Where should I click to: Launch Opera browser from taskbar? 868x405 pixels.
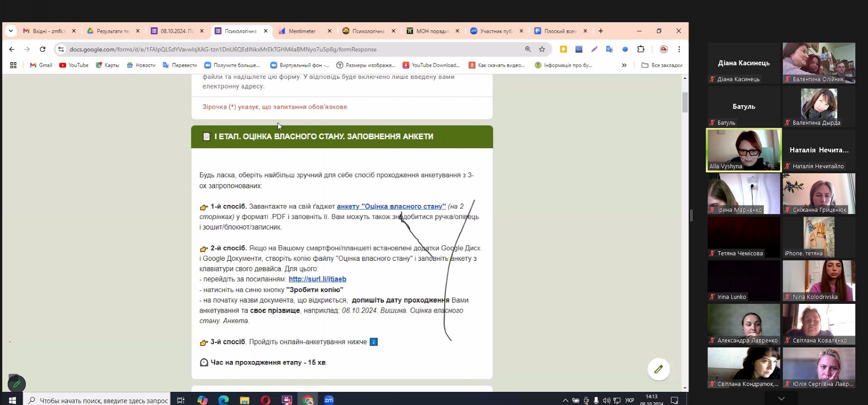coord(265,400)
